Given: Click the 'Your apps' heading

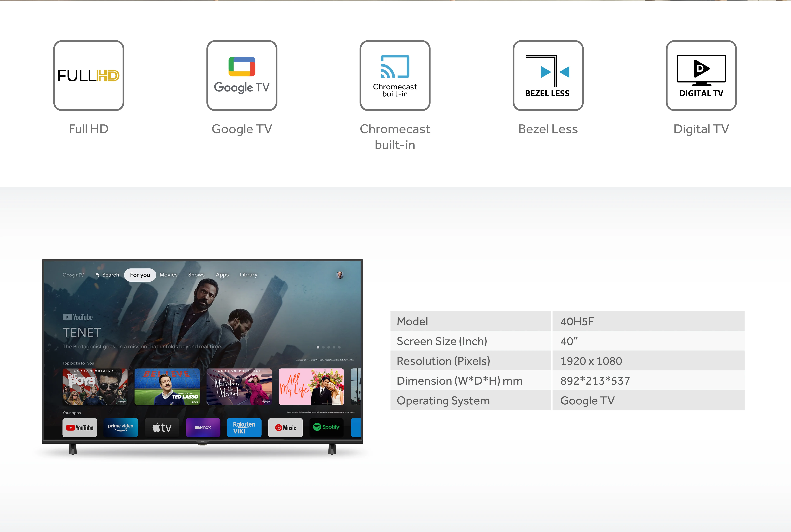Looking at the screenshot, I should point(72,413).
